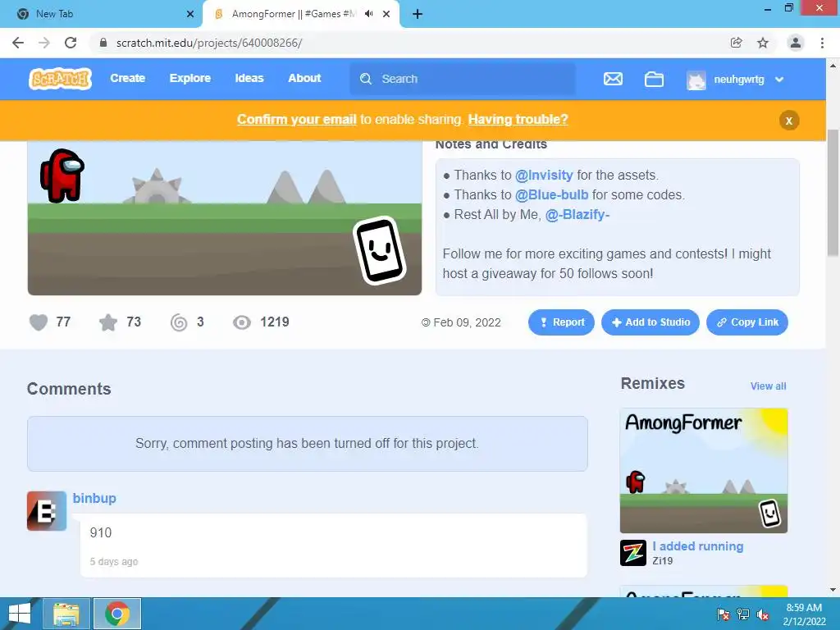Open the @-Blazify- profile link
This screenshot has width=840, height=630.
point(577,215)
